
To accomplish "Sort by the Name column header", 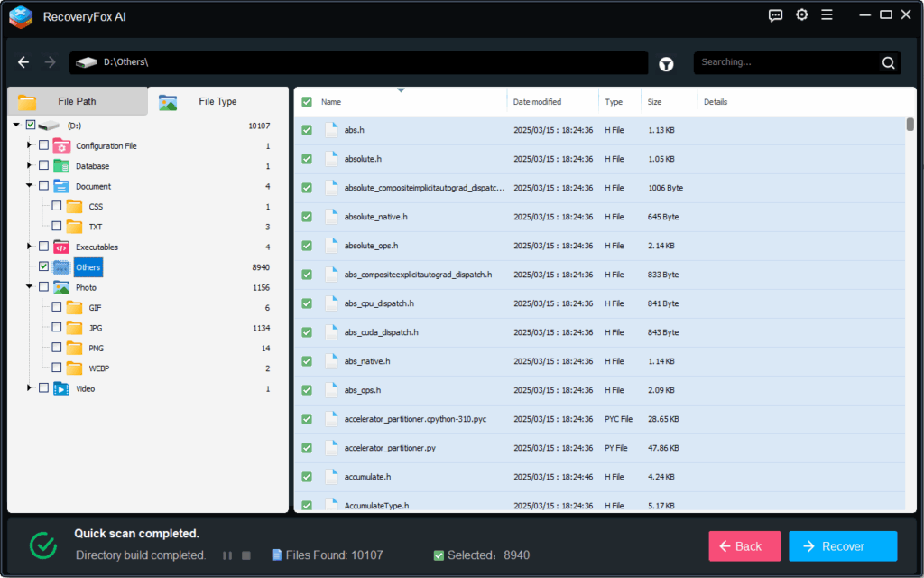I will click(331, 102).
